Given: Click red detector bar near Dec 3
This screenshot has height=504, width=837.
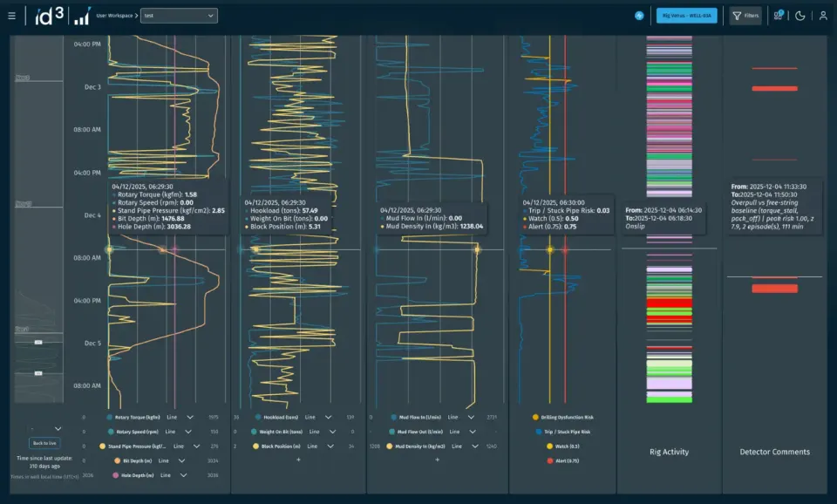Looking at the screenshot, I should point(774,89).
